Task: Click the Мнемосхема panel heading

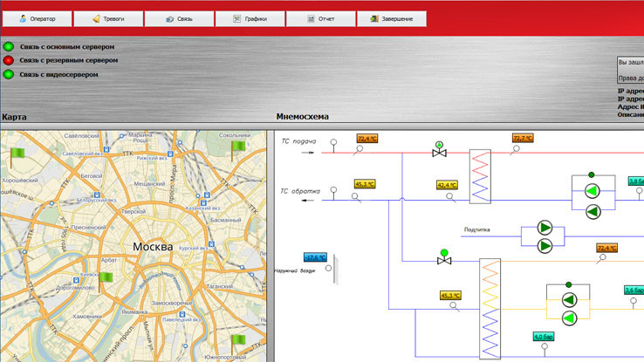Action: (x=302, y=117)
